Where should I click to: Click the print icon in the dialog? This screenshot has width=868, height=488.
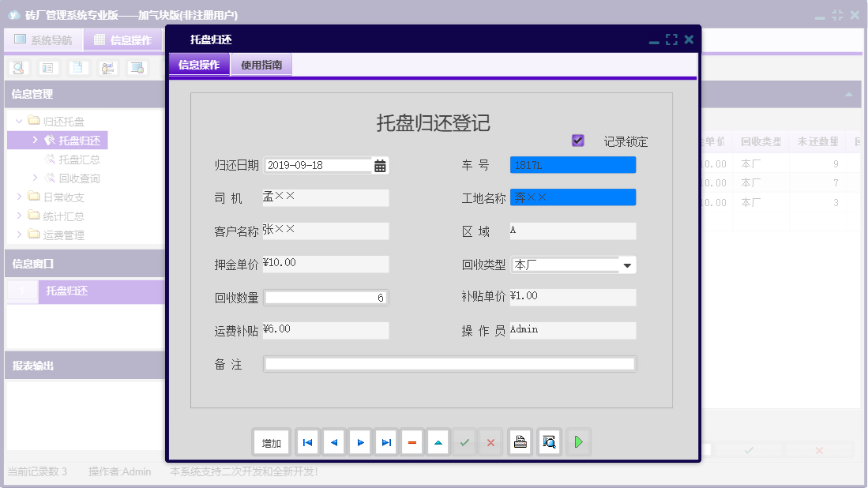[520, 442]
